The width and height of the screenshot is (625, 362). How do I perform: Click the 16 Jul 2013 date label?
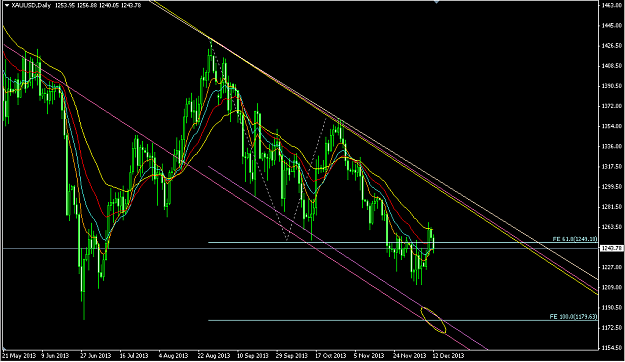(x=134, y=356)
